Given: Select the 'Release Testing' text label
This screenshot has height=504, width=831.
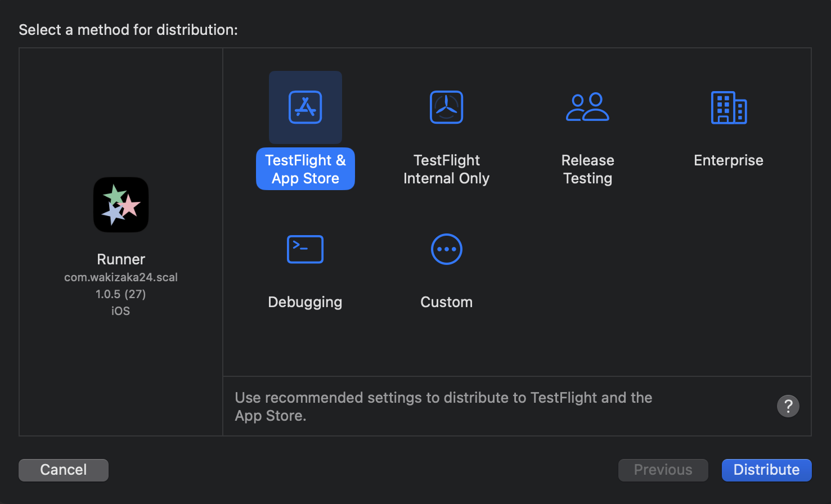Looking at the screenshot, I should coord(587,169).
